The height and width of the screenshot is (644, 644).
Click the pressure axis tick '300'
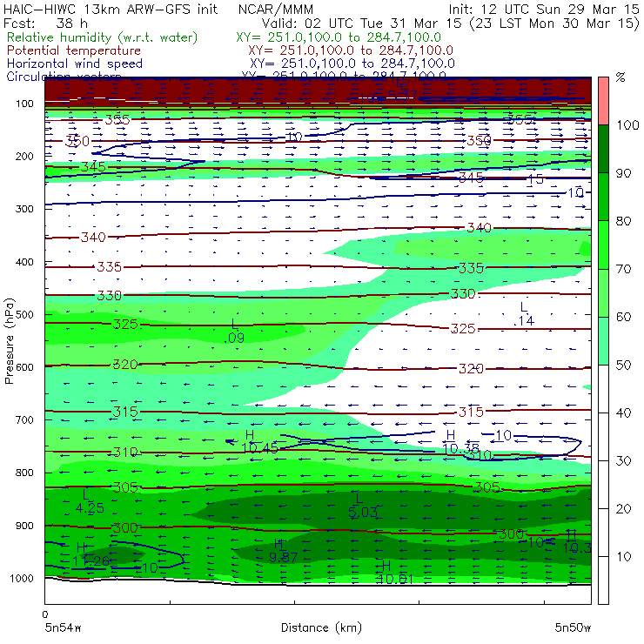pos(24,209)
